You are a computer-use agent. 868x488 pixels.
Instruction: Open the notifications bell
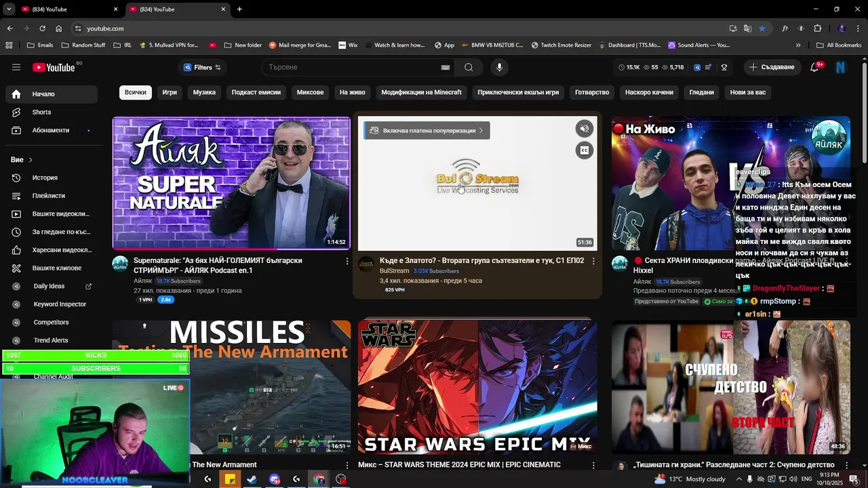814,67
